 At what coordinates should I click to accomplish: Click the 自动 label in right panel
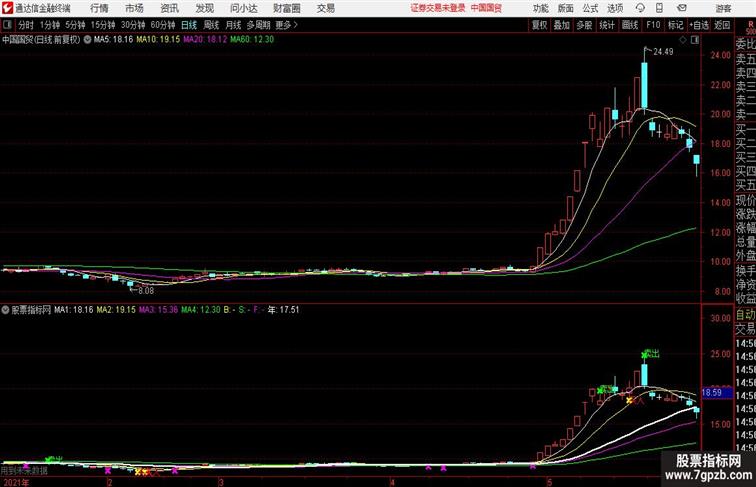(x=745, y=315)
